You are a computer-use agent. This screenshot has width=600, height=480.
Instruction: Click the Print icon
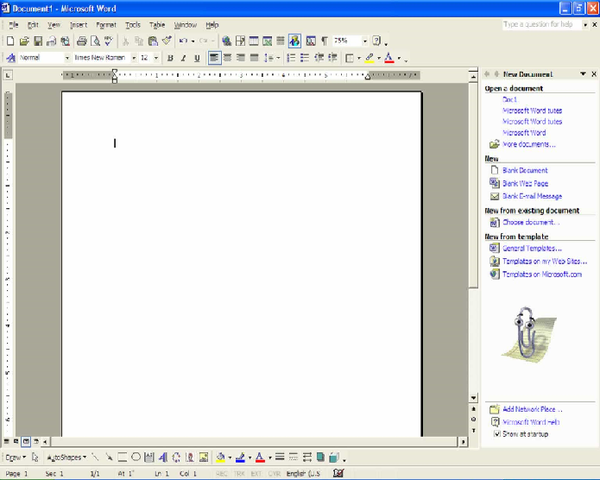click(82, 41)
